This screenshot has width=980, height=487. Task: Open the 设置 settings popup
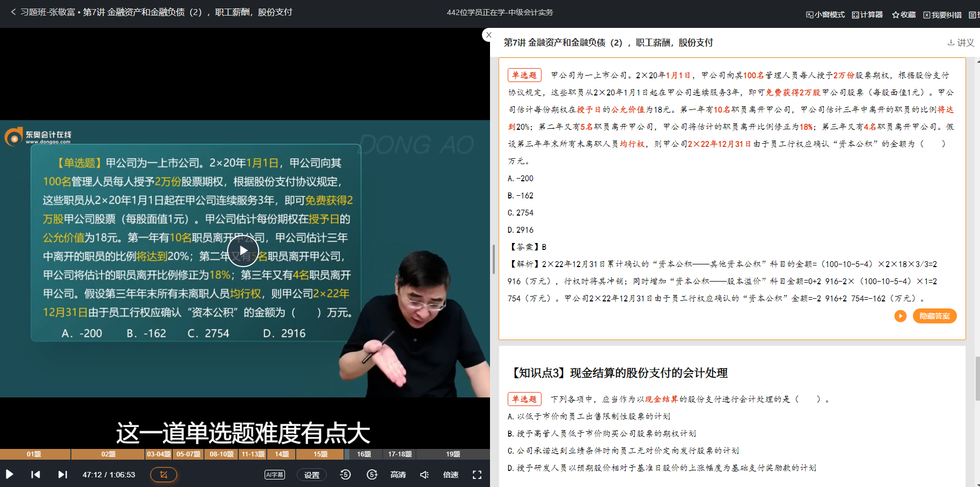(311, 475)
